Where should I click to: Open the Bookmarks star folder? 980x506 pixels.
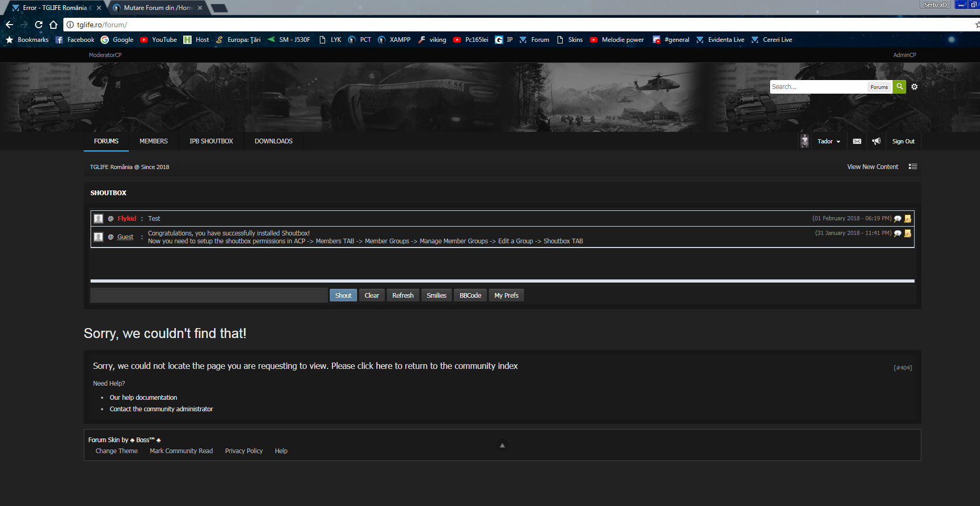tap(27, 40)
